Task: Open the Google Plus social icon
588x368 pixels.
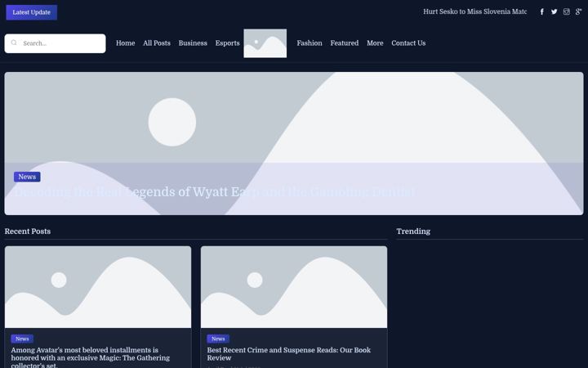Action: coord(579,11)
